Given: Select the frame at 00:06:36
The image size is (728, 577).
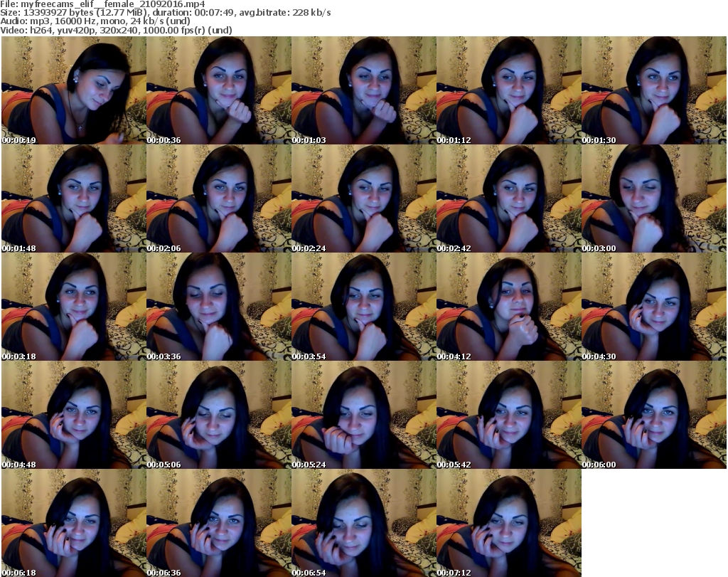Looking at the screenshot, I should click(219, 523).
